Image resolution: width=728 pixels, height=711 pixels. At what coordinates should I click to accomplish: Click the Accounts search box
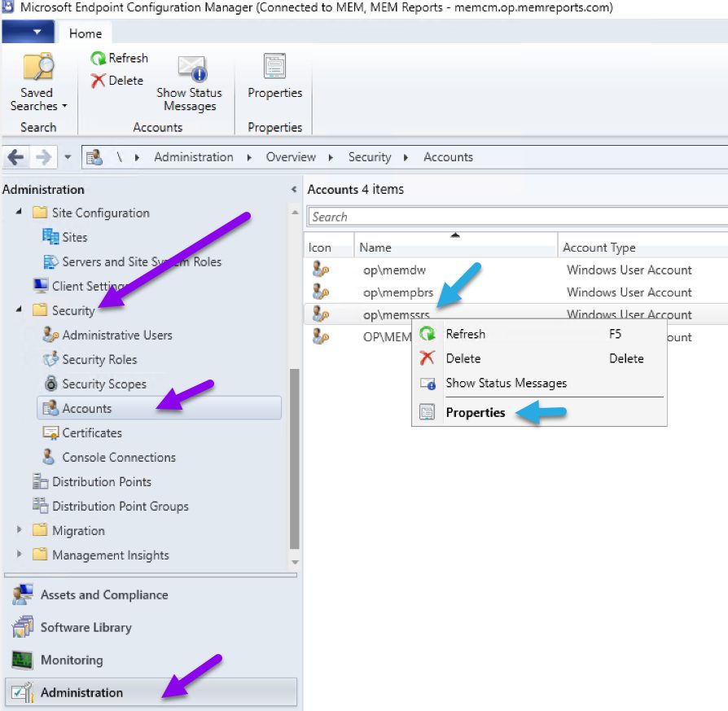click(x=518, y=217)
